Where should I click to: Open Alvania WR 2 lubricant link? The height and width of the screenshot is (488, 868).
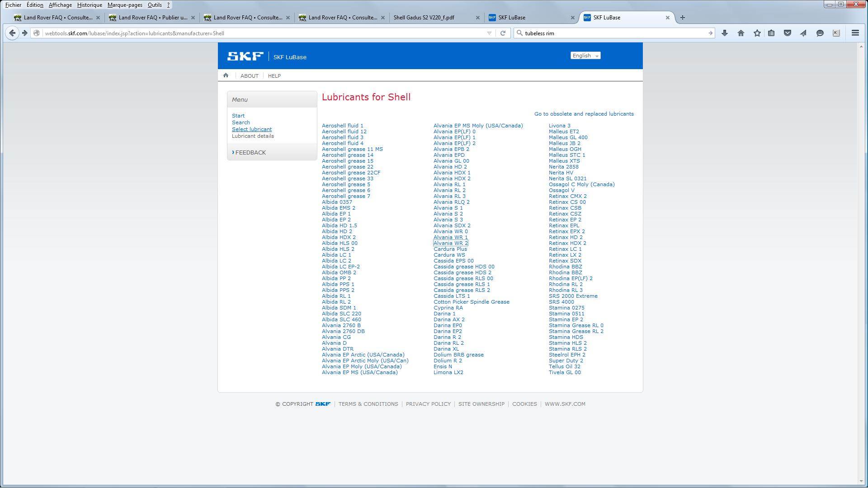click(450, 243)
